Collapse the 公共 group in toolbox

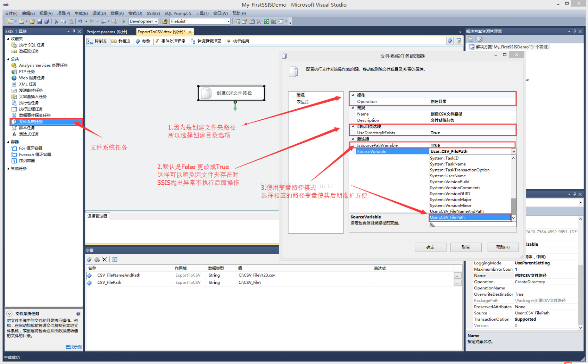click(8, 59)
